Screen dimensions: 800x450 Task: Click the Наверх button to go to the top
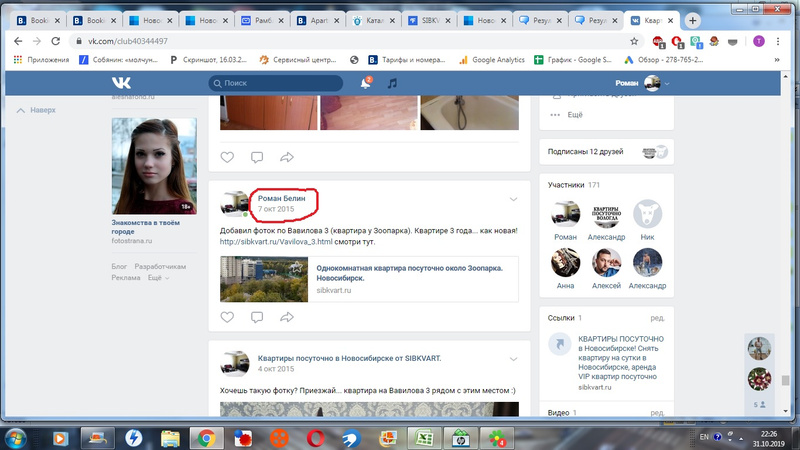[37, 110]
